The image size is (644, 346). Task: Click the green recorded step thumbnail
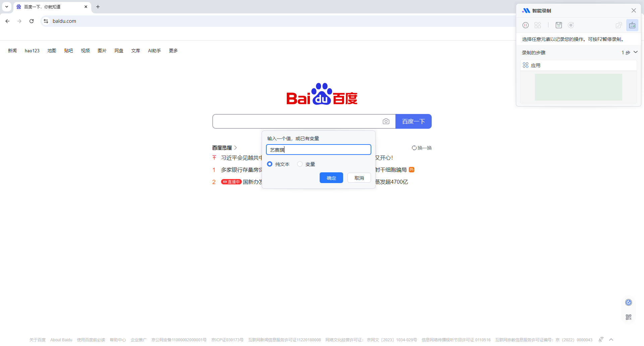click(578, 87)
